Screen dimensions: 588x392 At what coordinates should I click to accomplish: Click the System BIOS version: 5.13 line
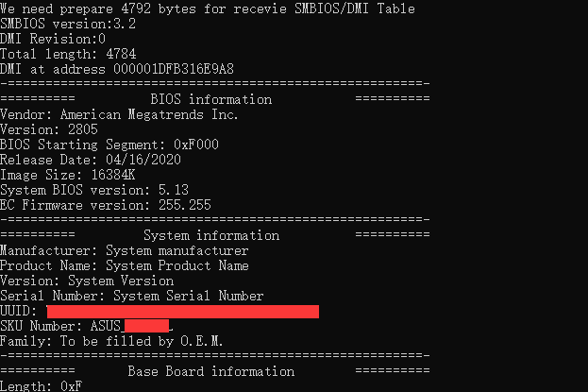94,190
